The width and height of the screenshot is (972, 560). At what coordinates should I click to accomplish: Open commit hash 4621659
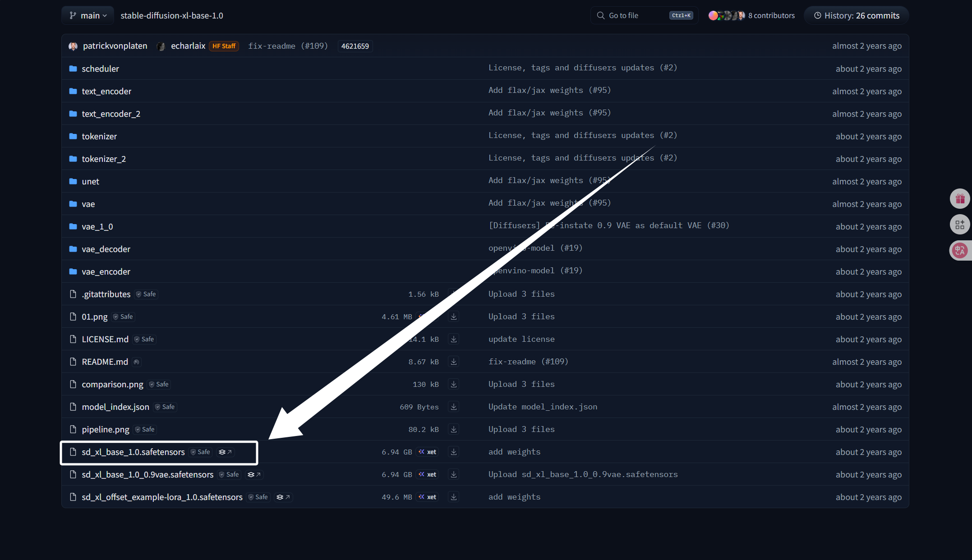355,46
